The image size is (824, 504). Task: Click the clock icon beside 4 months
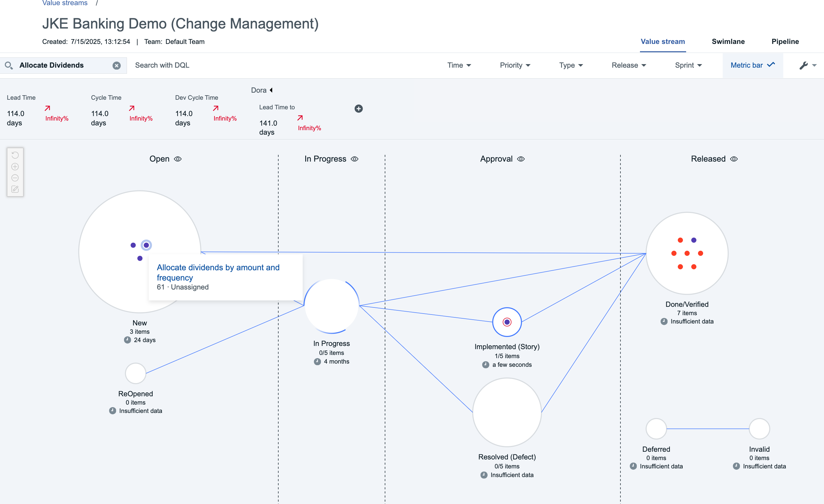(x=317, y=362)
